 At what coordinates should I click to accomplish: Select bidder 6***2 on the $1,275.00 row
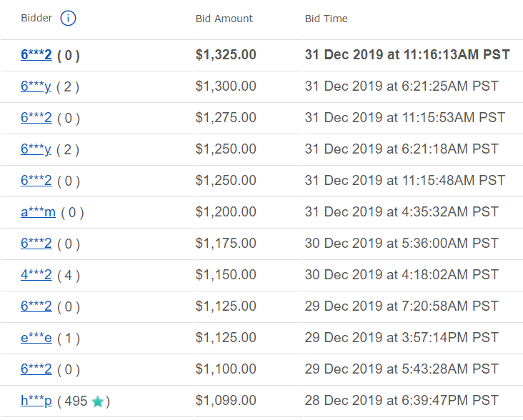[x=36, y=118]
